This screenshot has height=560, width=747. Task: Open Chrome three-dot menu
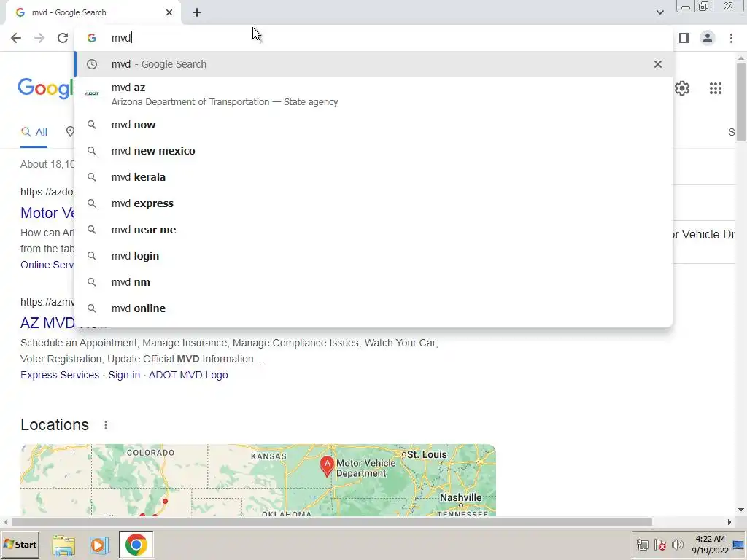tap(731, 38)
